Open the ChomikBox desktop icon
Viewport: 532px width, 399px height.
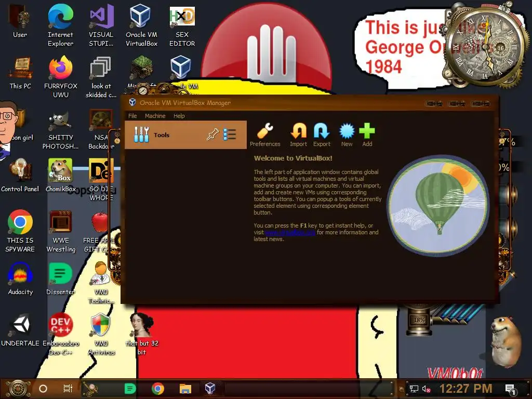click(61, 176)
